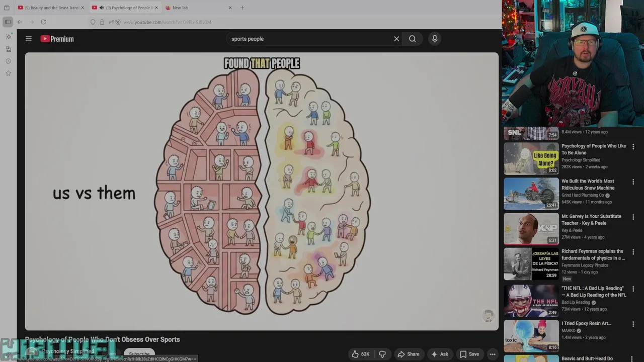Screen dimensions: 644x362
Task: Open the site permissions icon in address bar
Action: coord(111,22)
